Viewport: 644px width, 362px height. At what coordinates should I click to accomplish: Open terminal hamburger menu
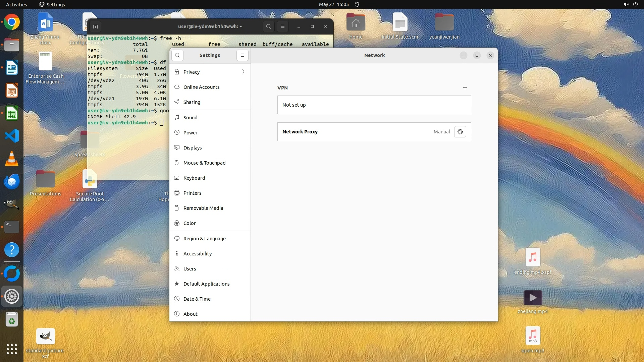coord(283,26)
